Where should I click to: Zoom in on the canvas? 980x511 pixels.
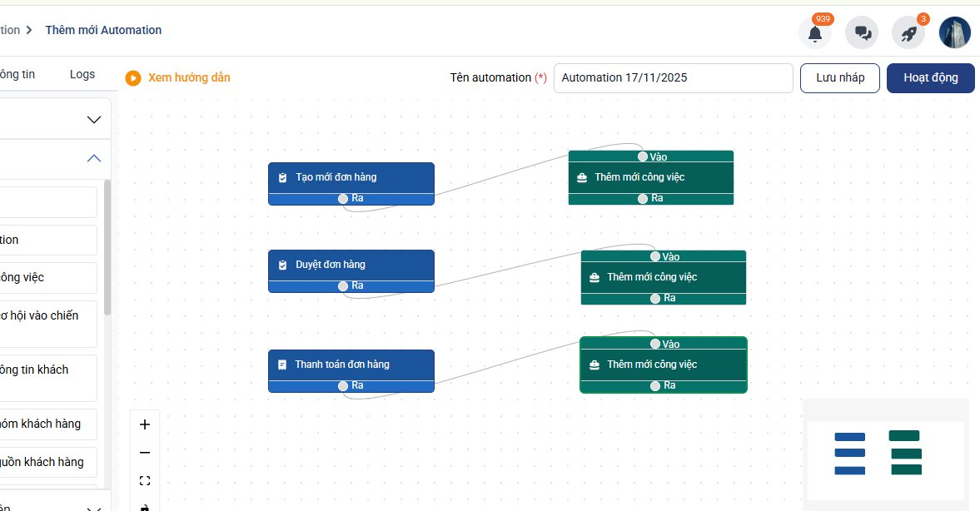145,424
